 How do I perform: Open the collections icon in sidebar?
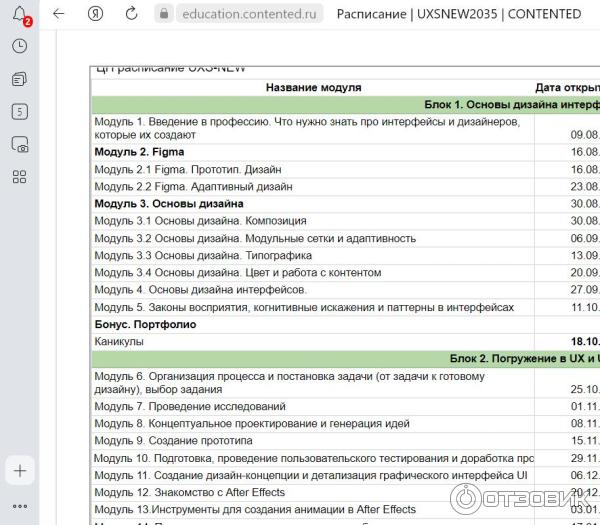coord(19,78)
